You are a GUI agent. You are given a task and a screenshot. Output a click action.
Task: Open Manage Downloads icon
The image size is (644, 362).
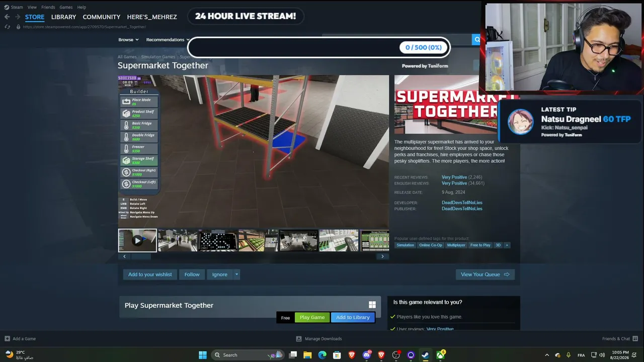click(299, 338)
